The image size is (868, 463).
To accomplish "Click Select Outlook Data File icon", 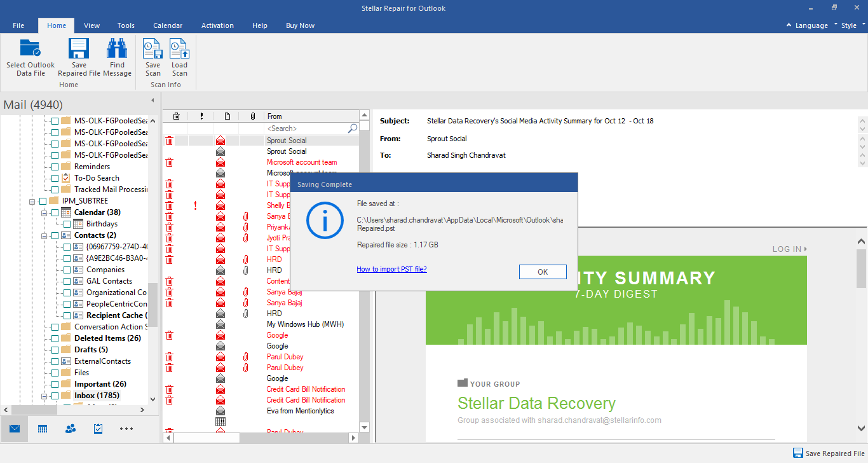I will click(31, 48).
